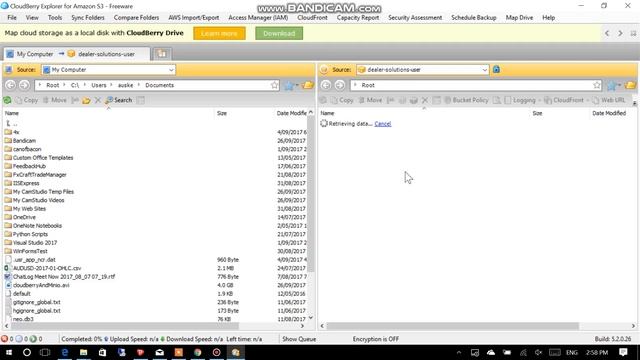640x360 pixels.
Task: Go forward in right pane navigation
Action: click(340, 85)
